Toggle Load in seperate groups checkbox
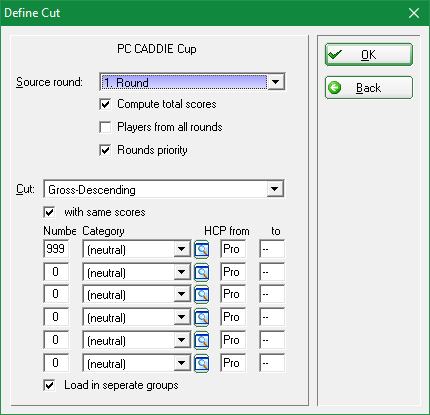Viewport: 430px width, 415px height. (x=49, y=385)
